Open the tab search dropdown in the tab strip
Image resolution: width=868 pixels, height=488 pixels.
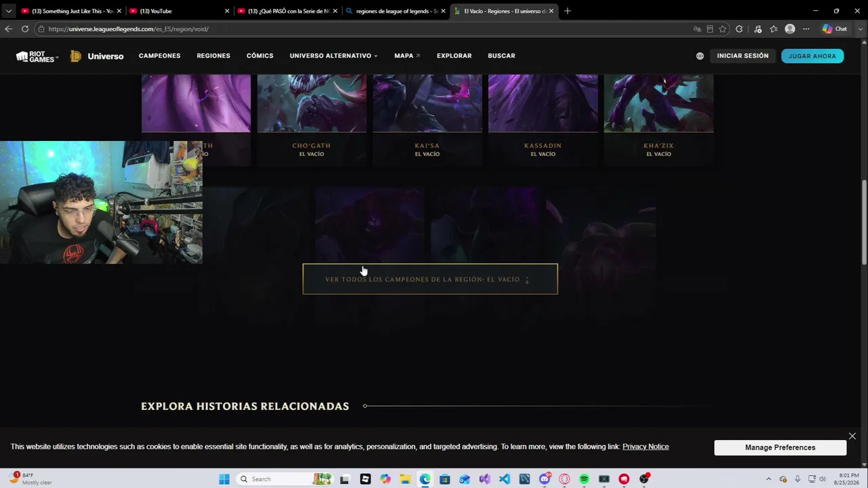(9, 11)
